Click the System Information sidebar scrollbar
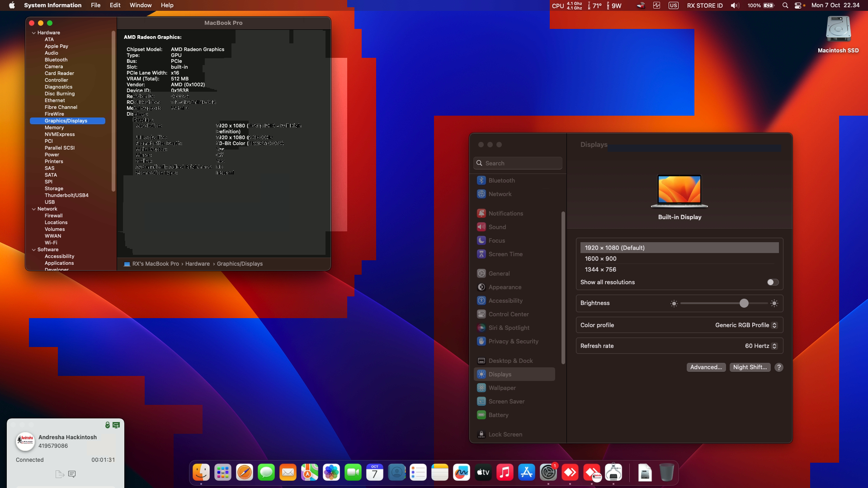The image size is (868, 488). pos(113,112)
